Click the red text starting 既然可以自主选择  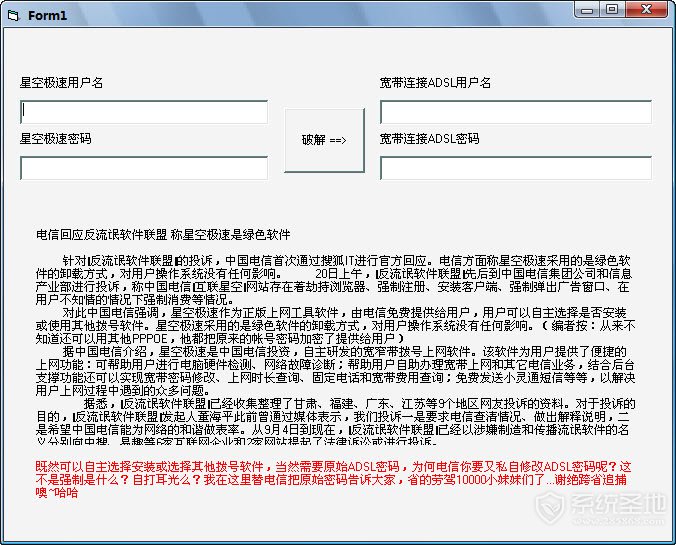point(333,479)
